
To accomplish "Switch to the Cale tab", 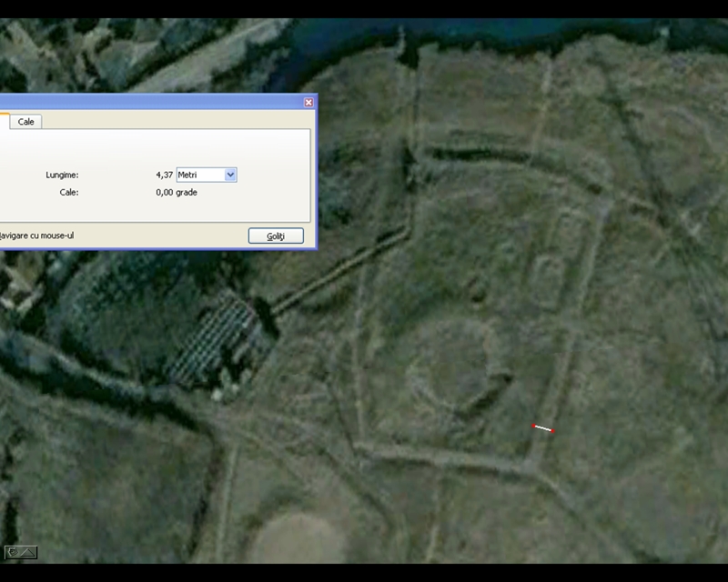I will coord(25,121).
